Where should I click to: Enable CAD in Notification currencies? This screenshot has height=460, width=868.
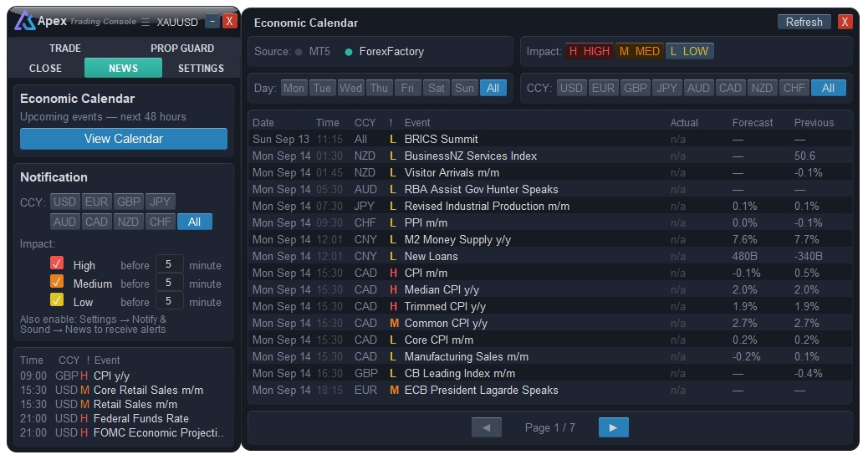(97, 222)
